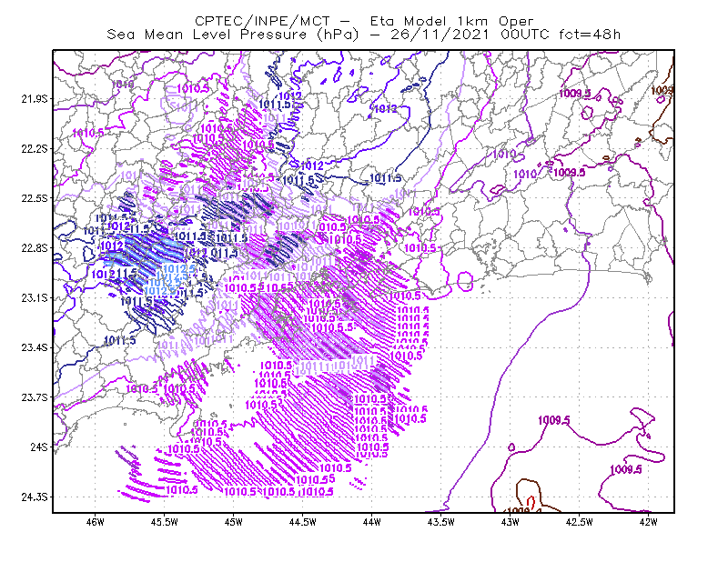This screenshot has height=562, width=728.
Task: Click the 23.7S latitude axis label
Action: click(35, 397)
